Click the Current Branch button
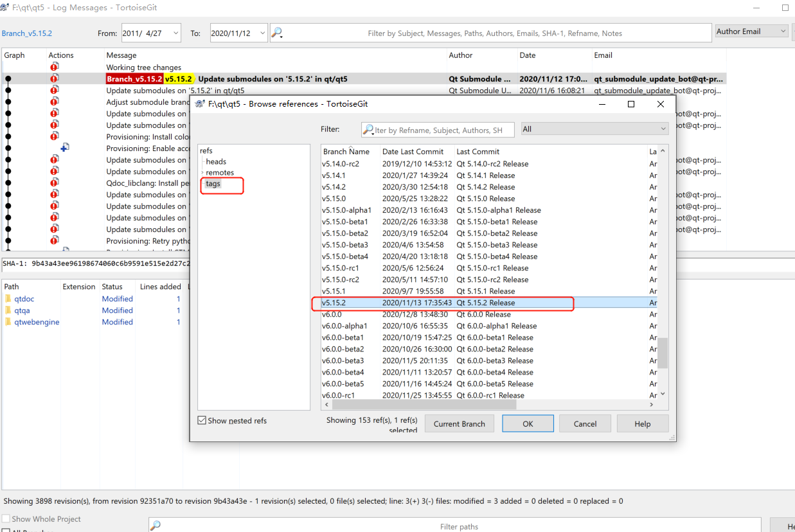795x532 pixels. click(x=460, y=423)
